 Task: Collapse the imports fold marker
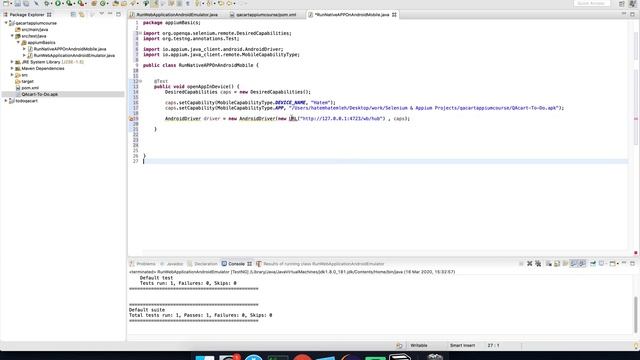[140, 33]
